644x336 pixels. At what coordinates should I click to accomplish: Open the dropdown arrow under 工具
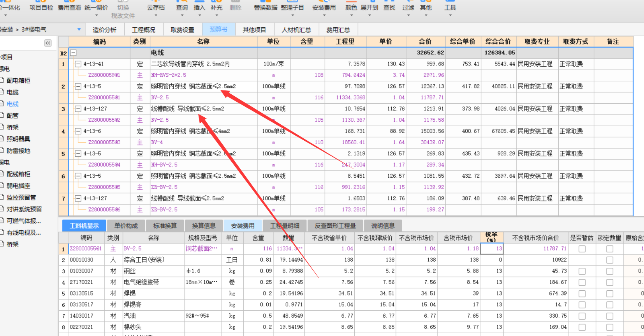coord(450,16)
